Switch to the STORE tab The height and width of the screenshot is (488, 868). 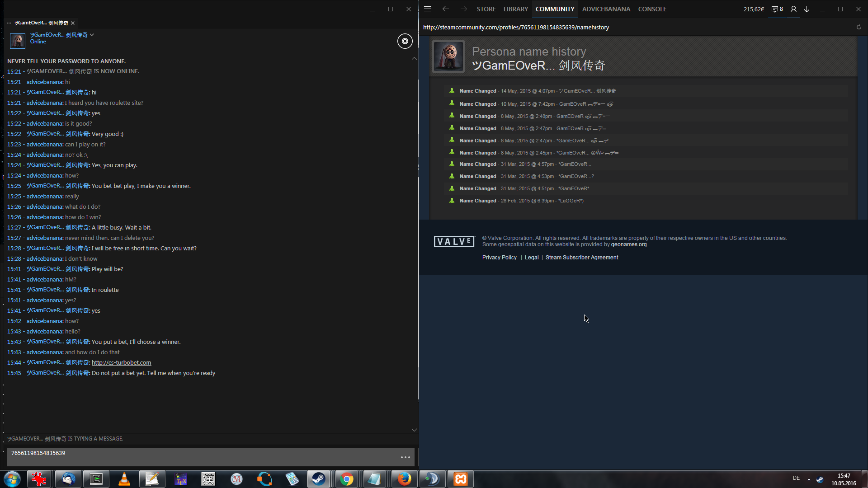[x=486, y=9]
